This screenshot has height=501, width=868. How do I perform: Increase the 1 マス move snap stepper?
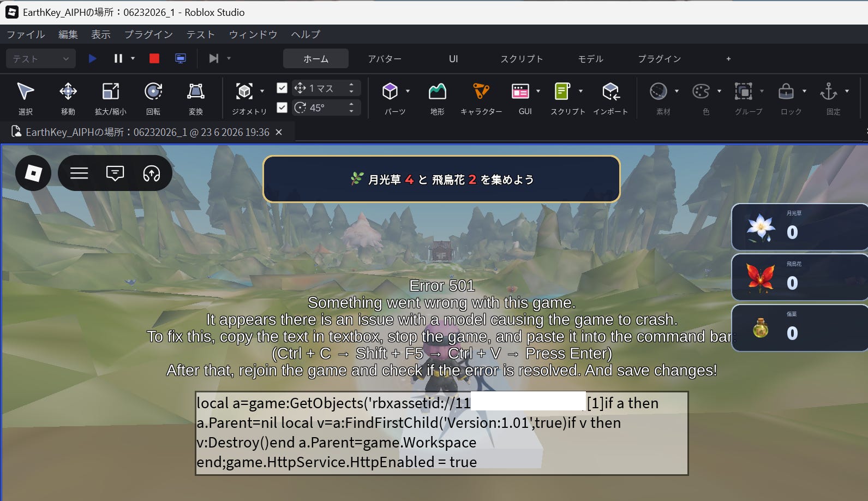351,85
